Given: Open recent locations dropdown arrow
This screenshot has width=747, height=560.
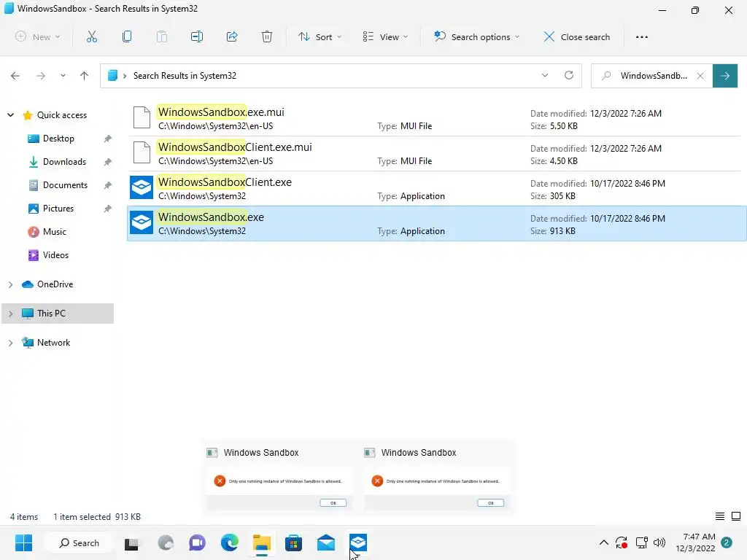Looking at the screenshot, I should point(63,76).
